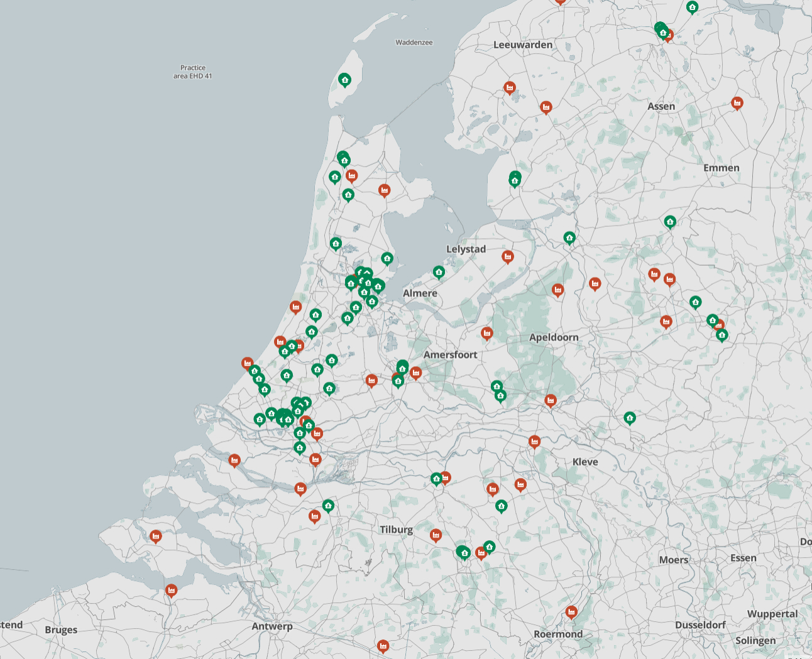The height and width of the screenshot is (659, 812).
Task: Click the red factory marker west of Assen
Action: click(x=546, y=107)
